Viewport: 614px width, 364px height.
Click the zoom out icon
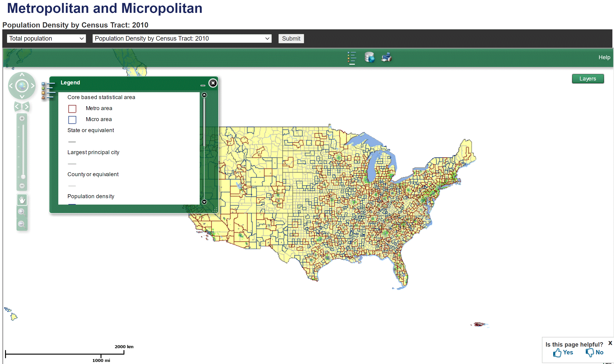click(x=22, y=224)
